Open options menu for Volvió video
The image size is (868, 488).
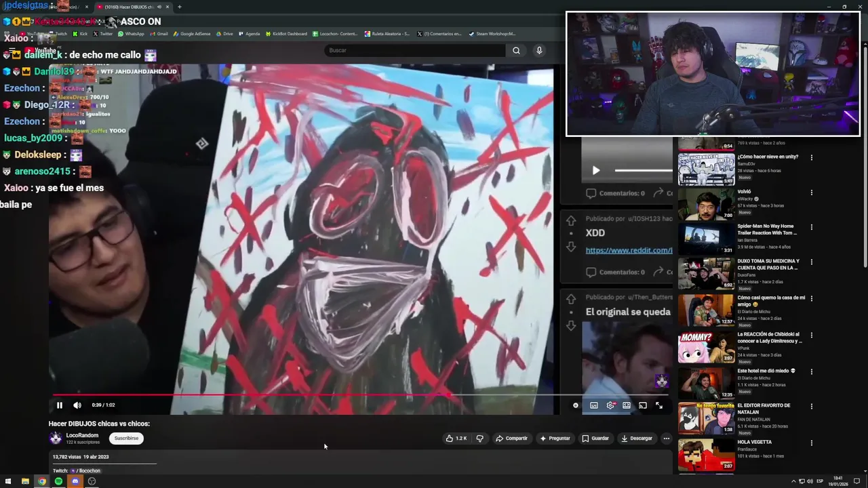(x=811, y=192)
